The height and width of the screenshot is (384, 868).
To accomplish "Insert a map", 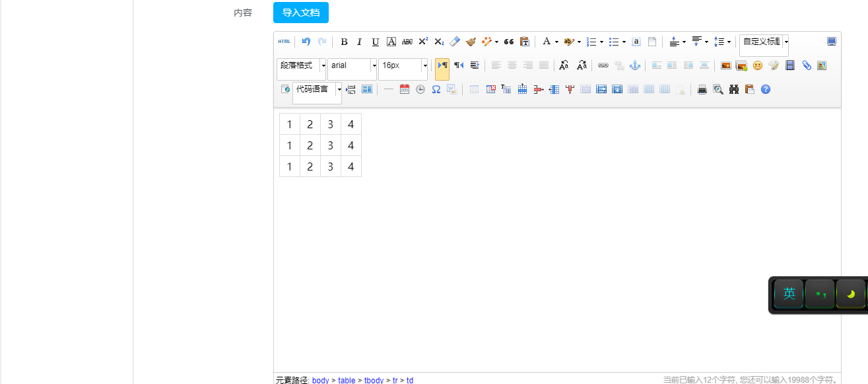I will point(822,65).
